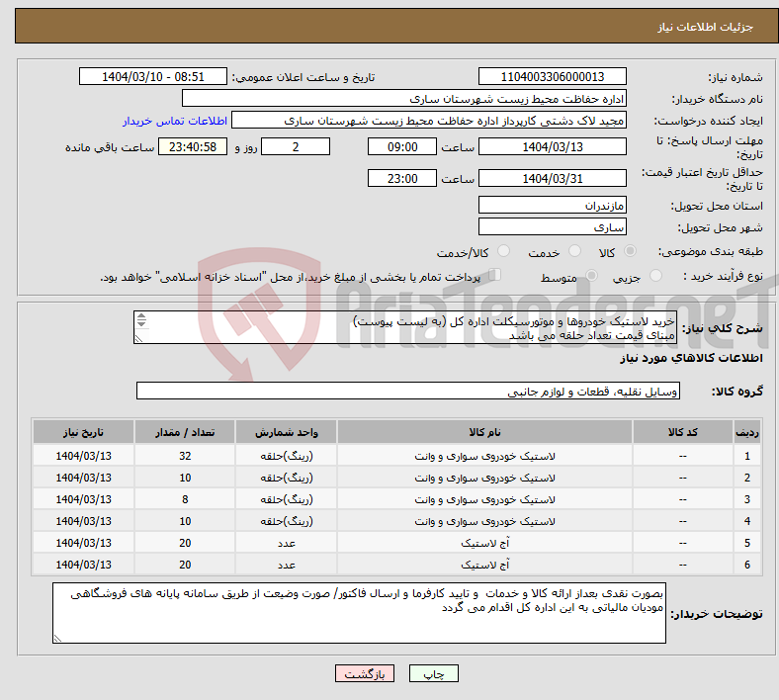This screenshot has height=700, width=779.
Task: Open اطلاعات تماس خریدار contact link
Action: pyautogui.click(x=175, y=121)
